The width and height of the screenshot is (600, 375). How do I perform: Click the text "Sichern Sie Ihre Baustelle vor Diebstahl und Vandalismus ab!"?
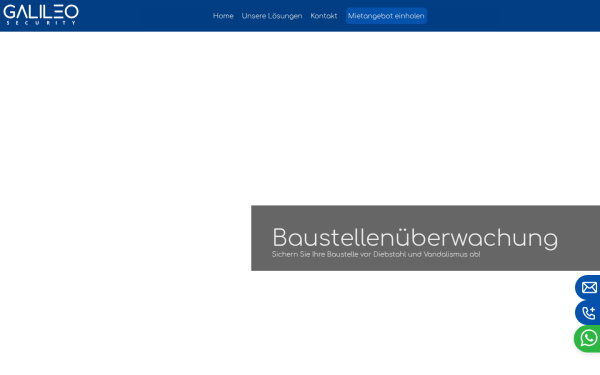pyautogui.click(x=376, y=254)
